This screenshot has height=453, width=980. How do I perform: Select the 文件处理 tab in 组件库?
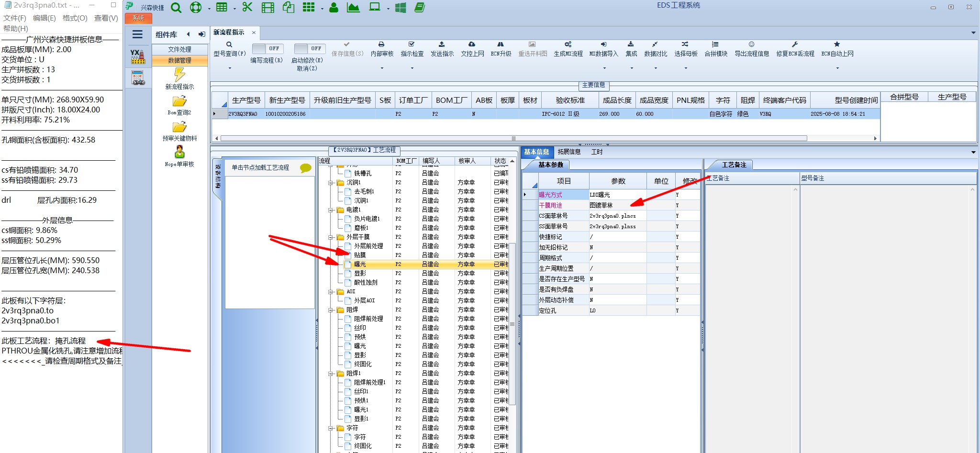(x=179, y=49)
